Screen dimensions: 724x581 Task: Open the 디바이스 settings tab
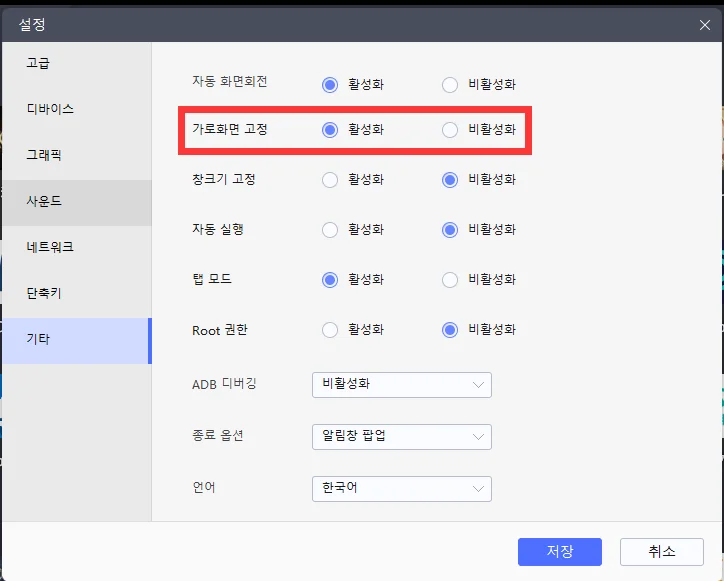(x=77, y=110)
